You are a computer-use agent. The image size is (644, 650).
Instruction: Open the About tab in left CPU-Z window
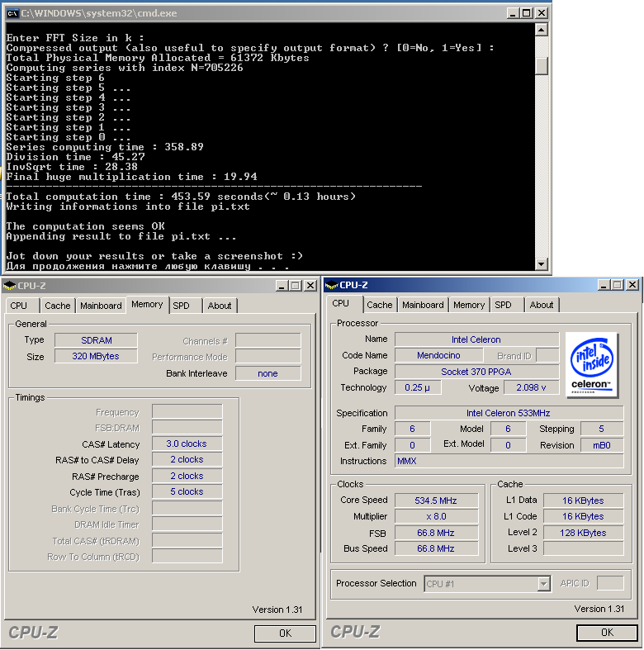tap(220, 306)
